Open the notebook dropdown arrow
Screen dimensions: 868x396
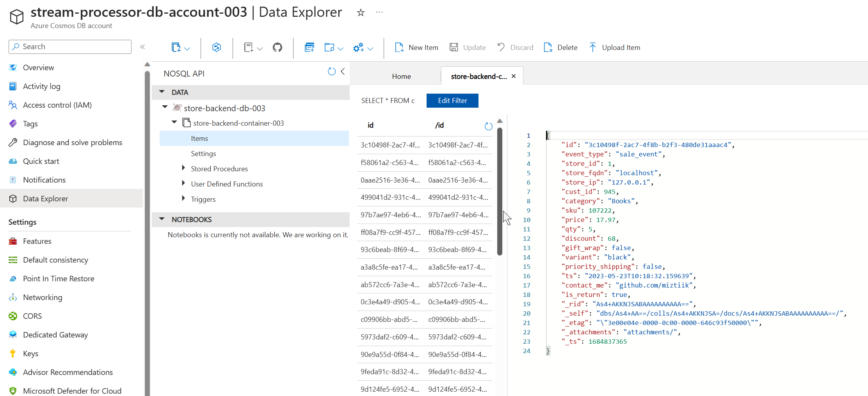[x=260, y=49]
